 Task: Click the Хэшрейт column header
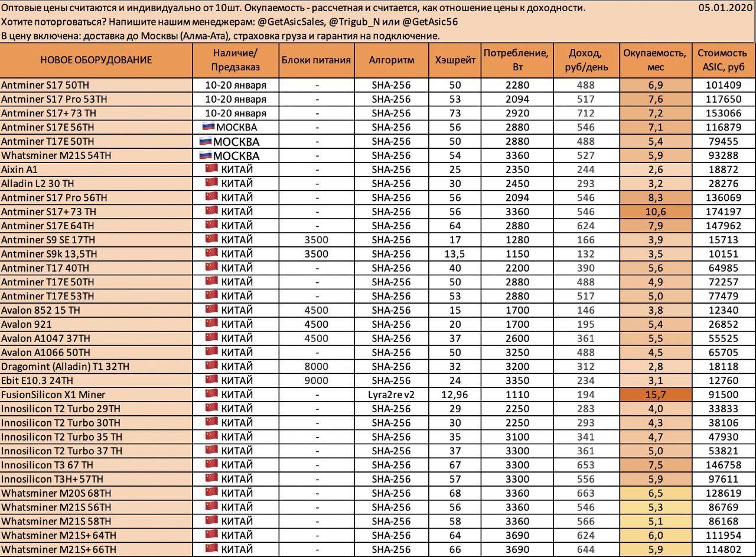(x=455, y=60)
